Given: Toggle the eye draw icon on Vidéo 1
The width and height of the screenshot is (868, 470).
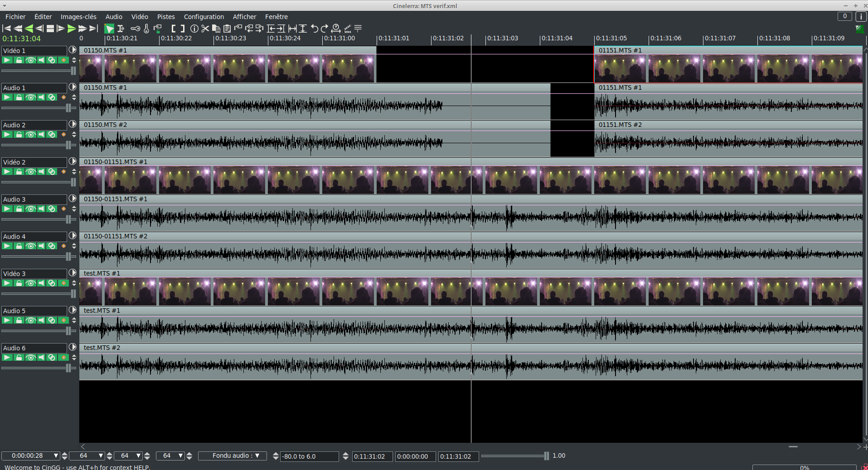Looking at the screenshot, I should (x=30, y=60).
